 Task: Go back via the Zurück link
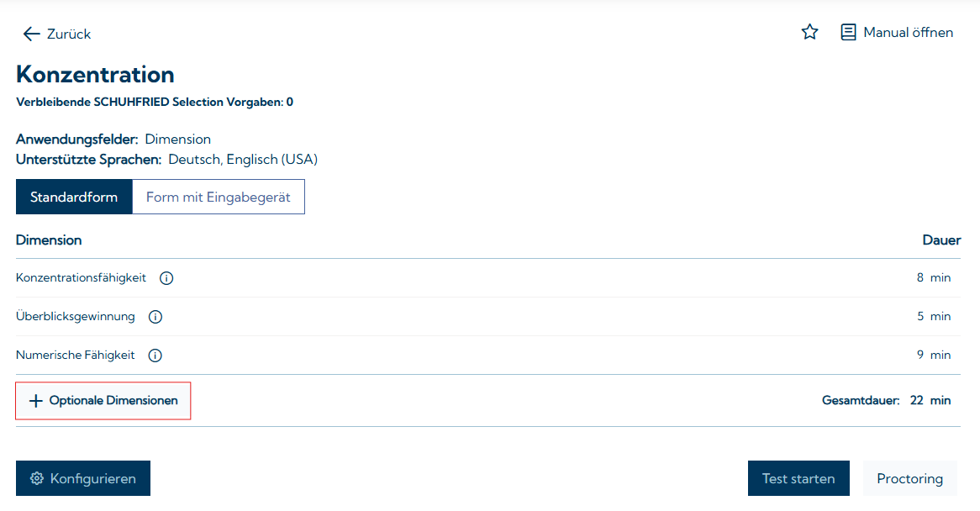click(69, 34)
